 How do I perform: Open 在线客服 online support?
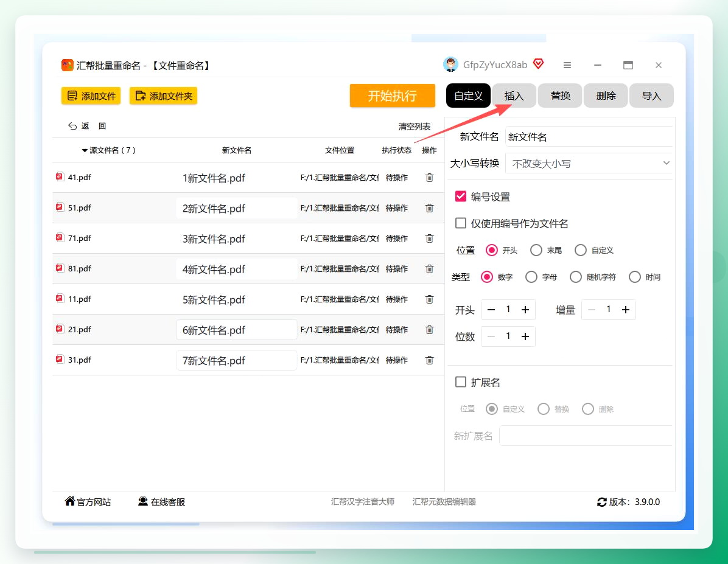click(161, 502)
